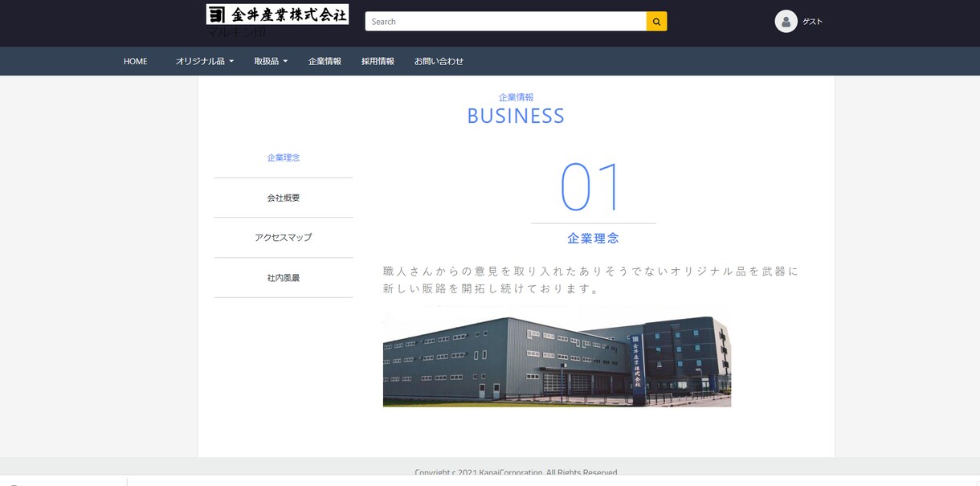Viewport: 980px width, 486px height.
Task: Click the paragraph starting 職人さんからの意見
Action: coord(591,280)
